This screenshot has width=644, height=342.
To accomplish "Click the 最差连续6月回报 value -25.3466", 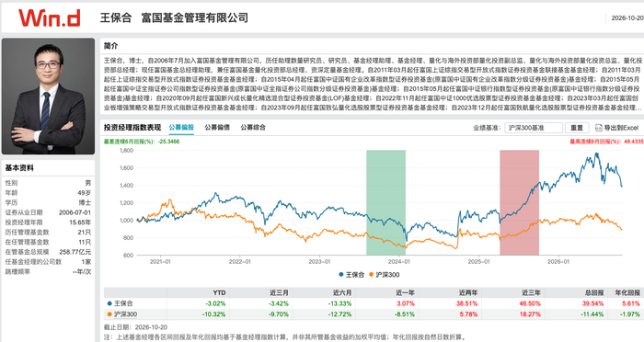I will [x=168, y=142].
